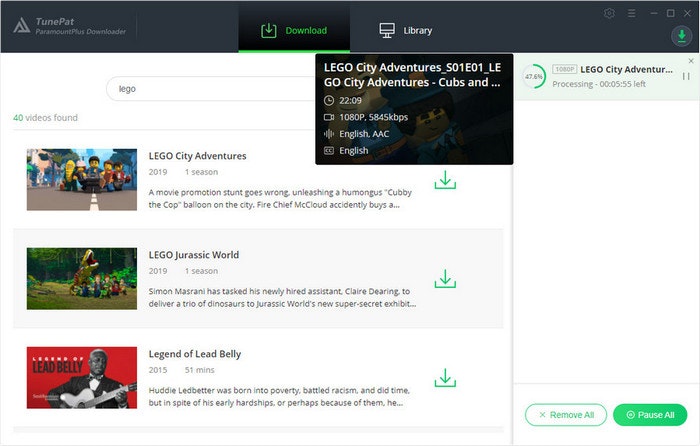Click the 'LEGO Jurassic World' title text
Viewport: 700px width, 446px height.
(194, 255)
